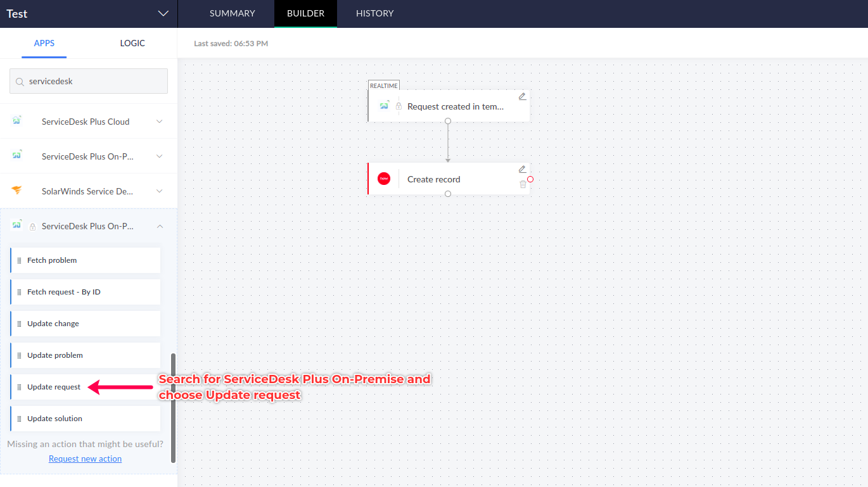Click the app icon of collapsed ServiceDesk Plus On-P...
This screenshot has height=487, width=868.
pyautogui.click(x=17, y=156)
